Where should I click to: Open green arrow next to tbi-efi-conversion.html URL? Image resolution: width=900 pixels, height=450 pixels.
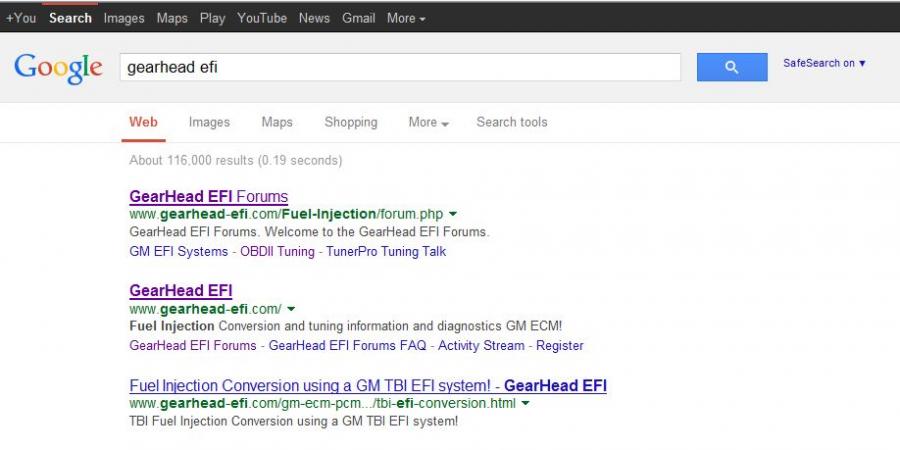[x=525, y=404]
